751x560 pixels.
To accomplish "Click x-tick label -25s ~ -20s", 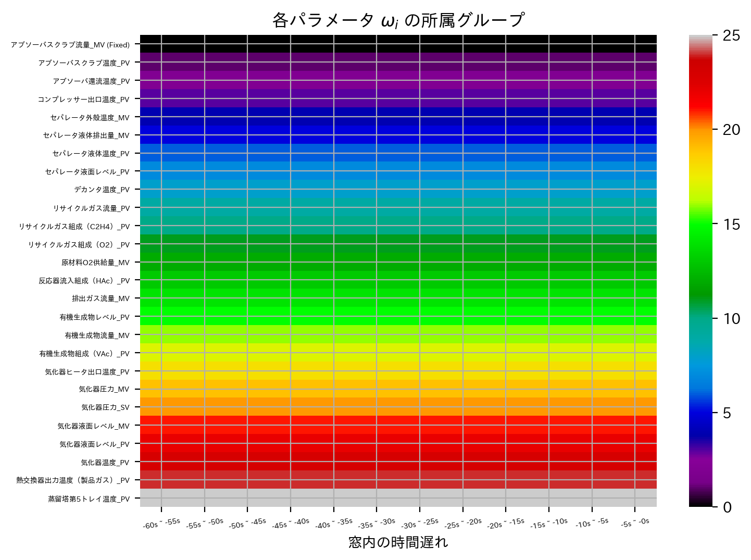I will tap(463, 524).
